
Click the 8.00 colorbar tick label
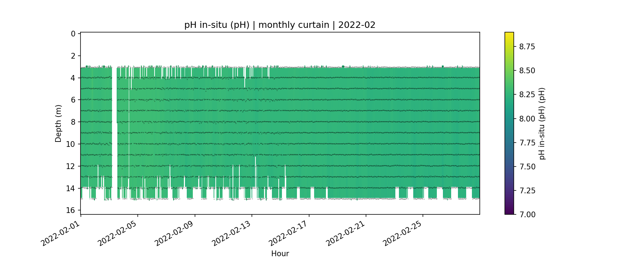tap(527, 119)
